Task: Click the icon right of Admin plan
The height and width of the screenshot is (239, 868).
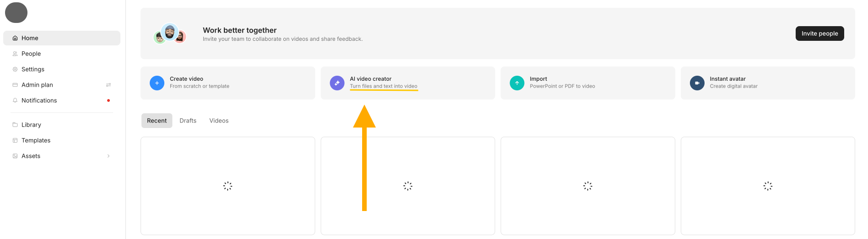Action: [x=108, y=85]
